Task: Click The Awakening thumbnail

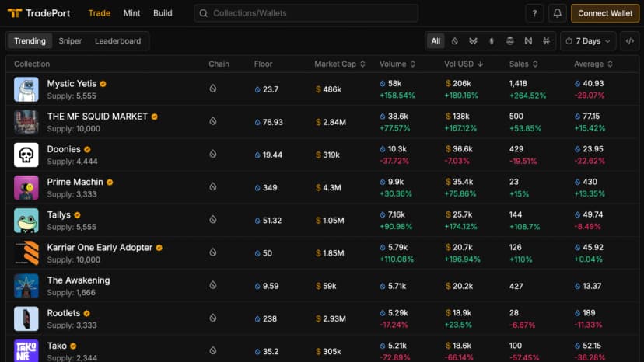Action: click(x=26, y=286)
